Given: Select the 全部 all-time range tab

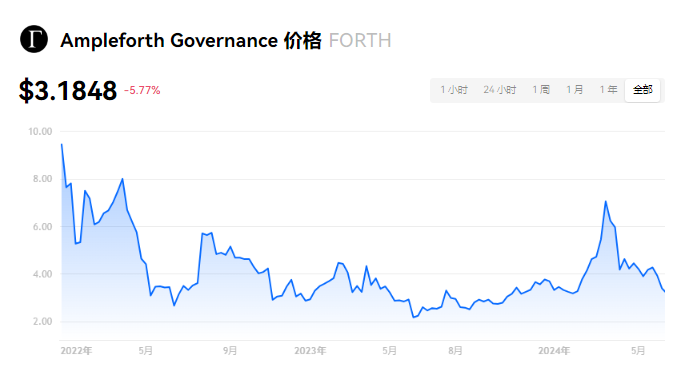Looking at the screenshot, I should [643, 90].
